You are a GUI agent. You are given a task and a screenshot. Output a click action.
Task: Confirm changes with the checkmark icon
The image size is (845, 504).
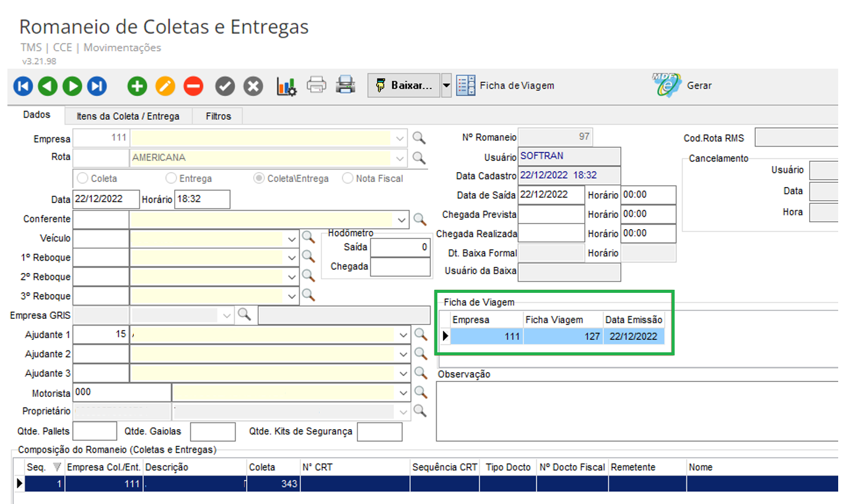coord(225,86)
